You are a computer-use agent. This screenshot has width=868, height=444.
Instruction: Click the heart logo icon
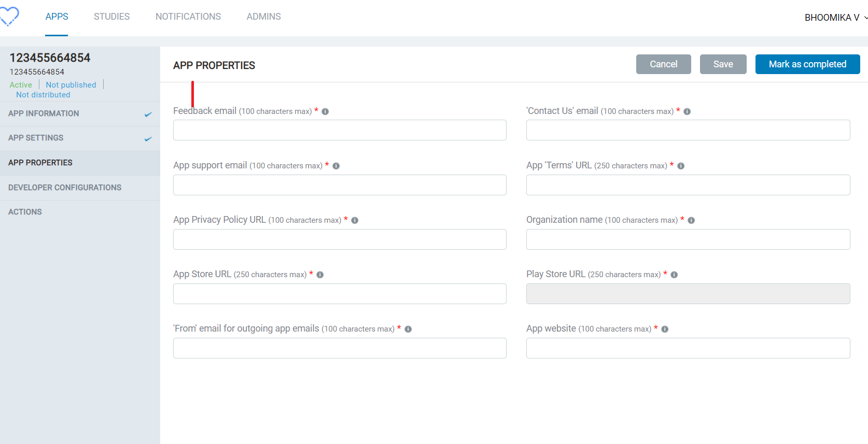9,16
